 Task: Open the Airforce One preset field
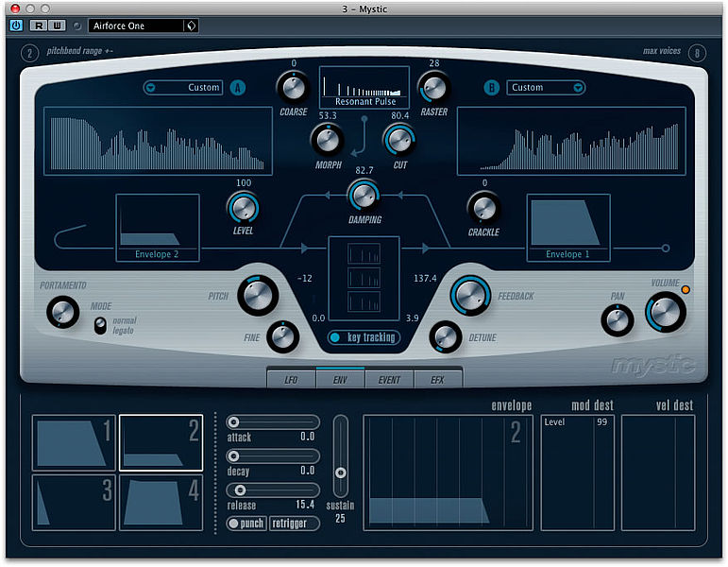[136, 26]
